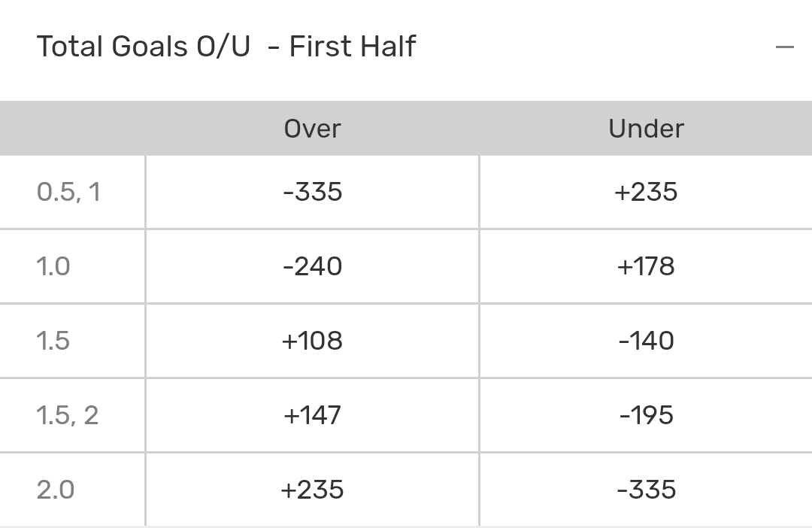Tap Over +235 on 2.0 line
812x528 pixels.
(x=312, y=490)
